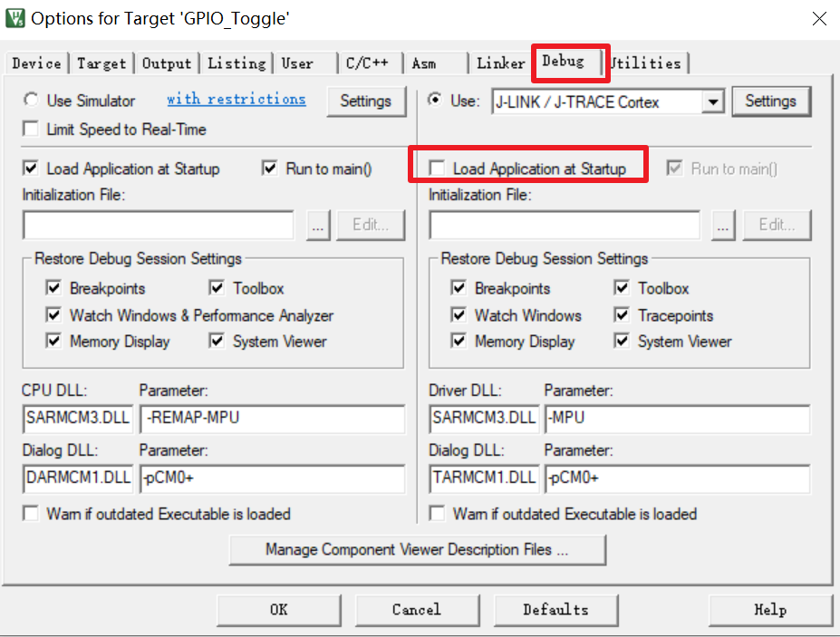
Task: Uncheck Watch Windows & Performance Analyzer
Action: pyautogui.click(x=53, y=314)
